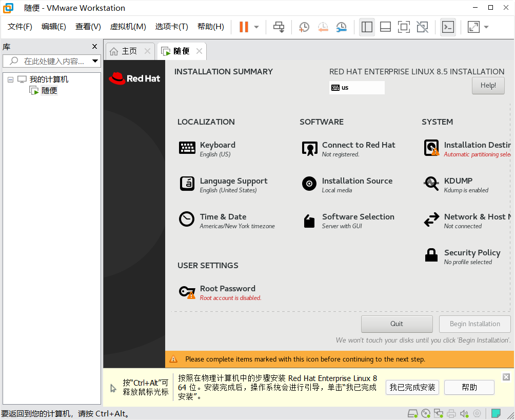Open the KDUMP magnifier icon
Screen dimensions: 515x420
coord(431,184)
